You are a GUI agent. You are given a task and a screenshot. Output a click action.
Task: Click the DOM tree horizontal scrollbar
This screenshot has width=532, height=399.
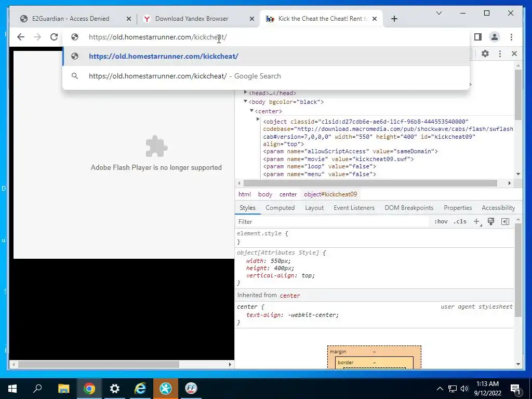pos(370,183)
